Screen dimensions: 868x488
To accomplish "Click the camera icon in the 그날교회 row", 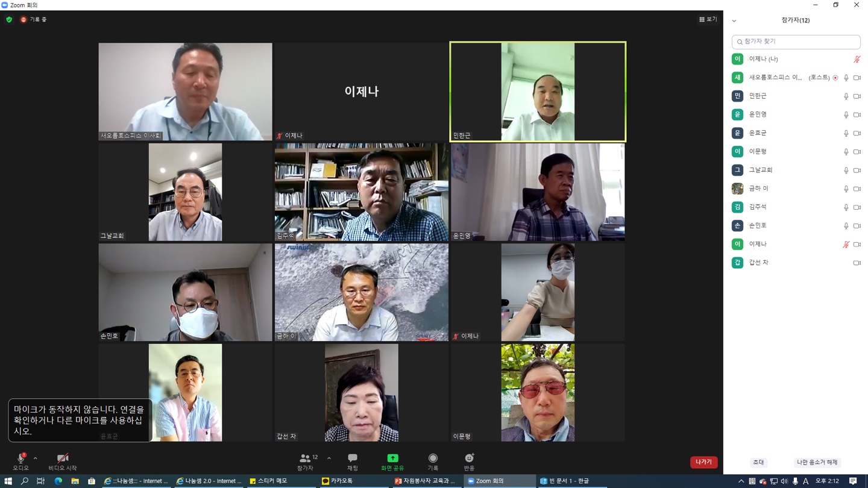I will (x=857, y=170).
